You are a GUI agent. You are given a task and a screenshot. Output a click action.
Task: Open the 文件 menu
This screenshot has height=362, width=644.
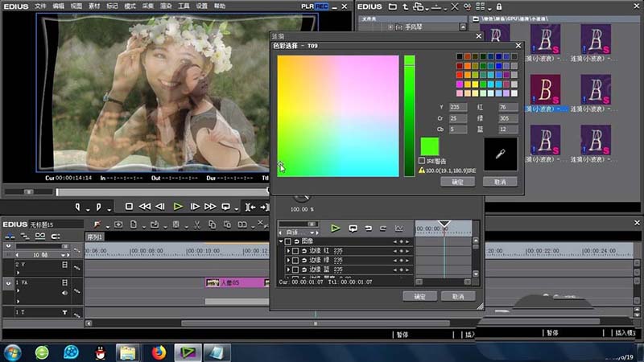click(40, 6)
